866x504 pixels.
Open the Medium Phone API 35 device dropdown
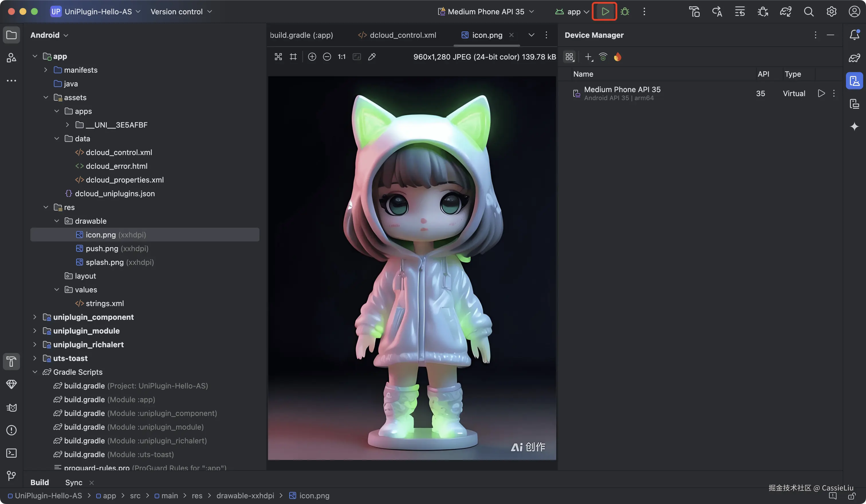point(486,12)
